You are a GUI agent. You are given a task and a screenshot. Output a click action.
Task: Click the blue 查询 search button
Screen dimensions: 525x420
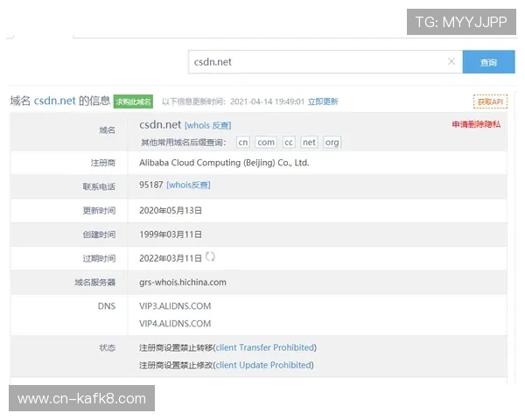point(488,62)
